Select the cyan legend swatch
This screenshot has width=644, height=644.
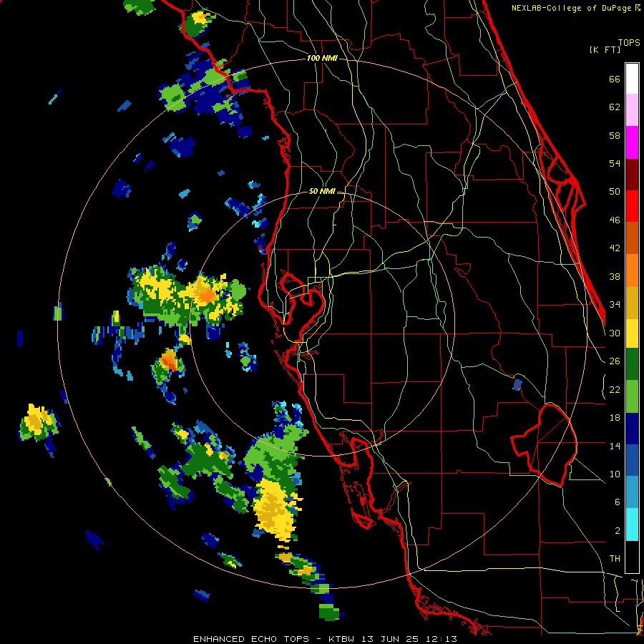(x=632, y=525)
